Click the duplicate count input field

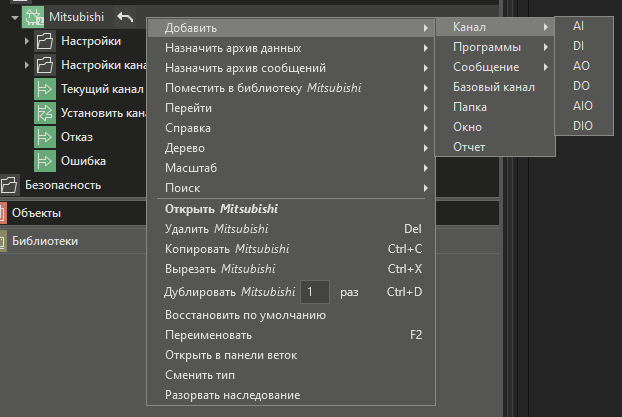pos(315,292)
